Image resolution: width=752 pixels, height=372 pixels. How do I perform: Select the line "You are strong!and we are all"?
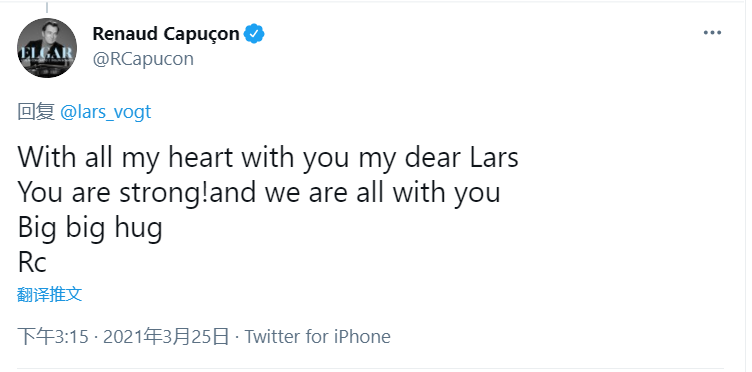[x=202, y=193]
